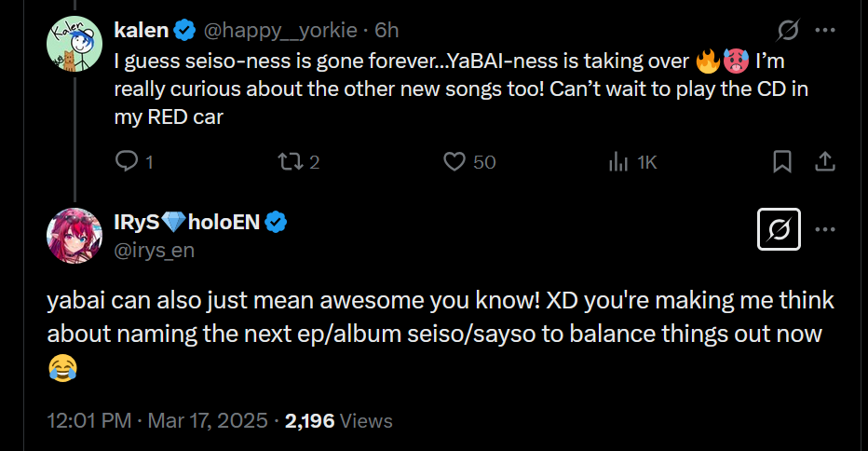This screenshot has width=868, height=451.
Task: Retweet kalen's post
Action: 290,162
